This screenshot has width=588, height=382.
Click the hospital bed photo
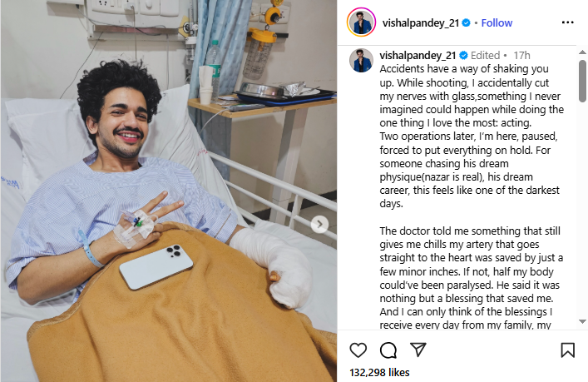168,191
